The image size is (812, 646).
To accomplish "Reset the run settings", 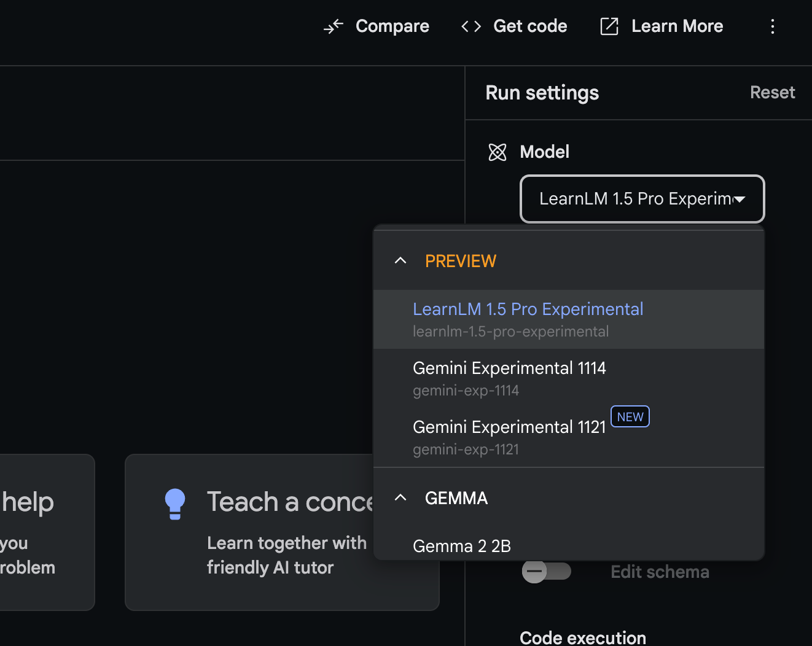I will pyautogui.click(x=773, y=92).
